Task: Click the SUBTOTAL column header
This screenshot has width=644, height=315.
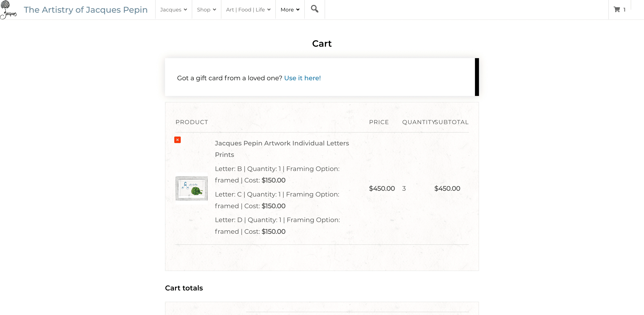Action: click(x=451, y=122)
